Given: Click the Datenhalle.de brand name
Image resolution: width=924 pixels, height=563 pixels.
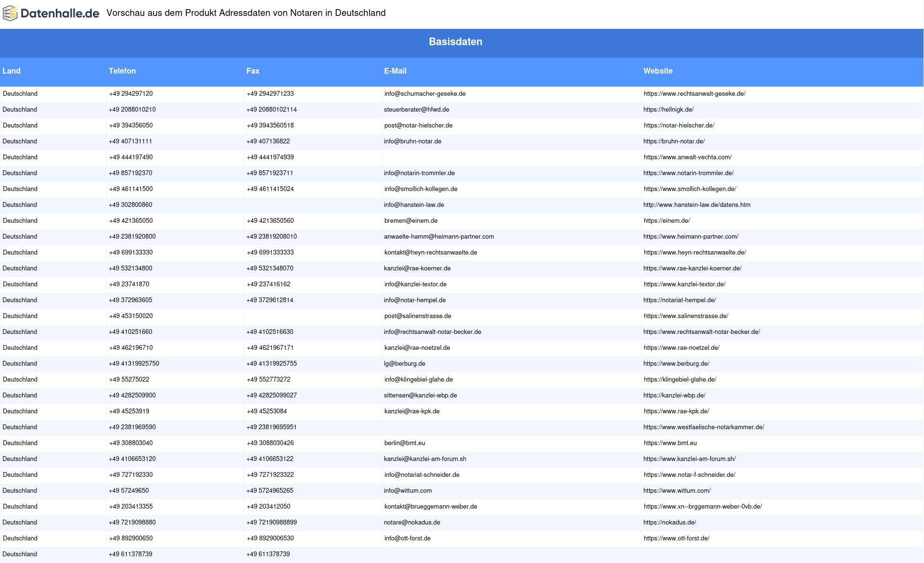Looking at the screenshot, I should pos(60,13).
